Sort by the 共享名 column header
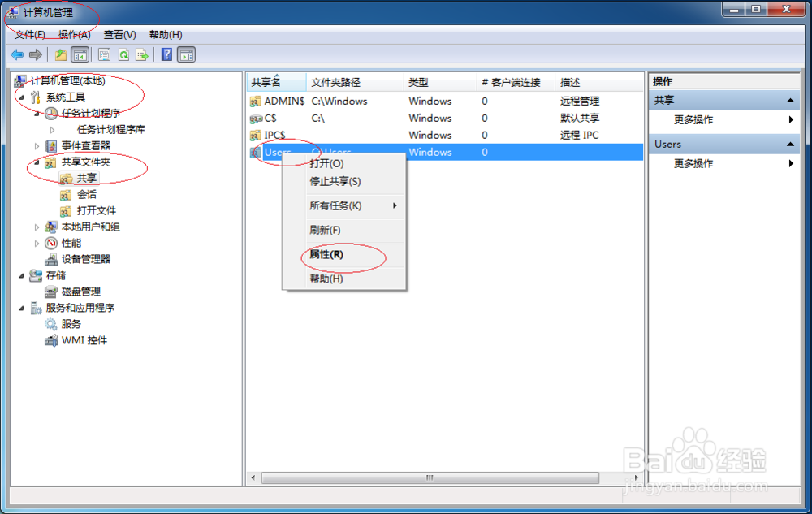Viewport: 812px width, 514px height. point(277,82)
